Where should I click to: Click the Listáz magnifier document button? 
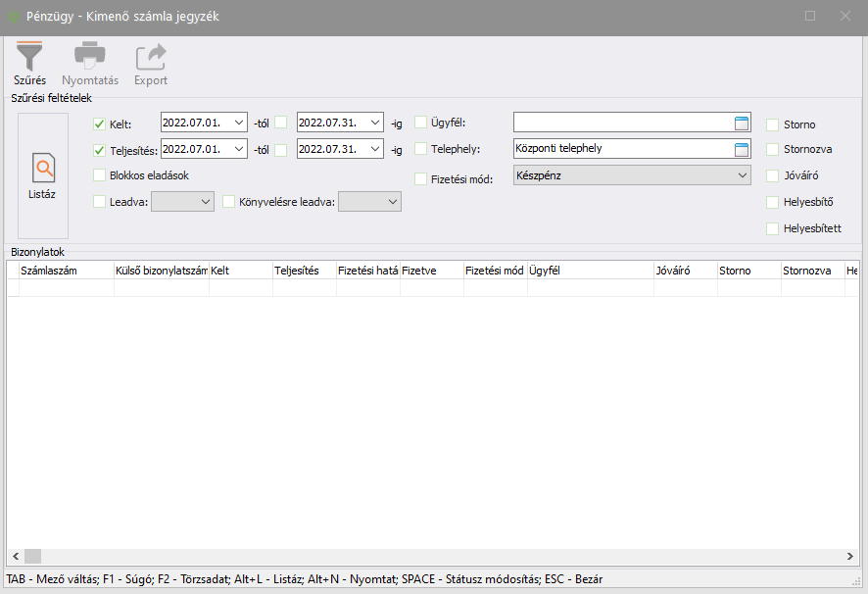point(43,175)
